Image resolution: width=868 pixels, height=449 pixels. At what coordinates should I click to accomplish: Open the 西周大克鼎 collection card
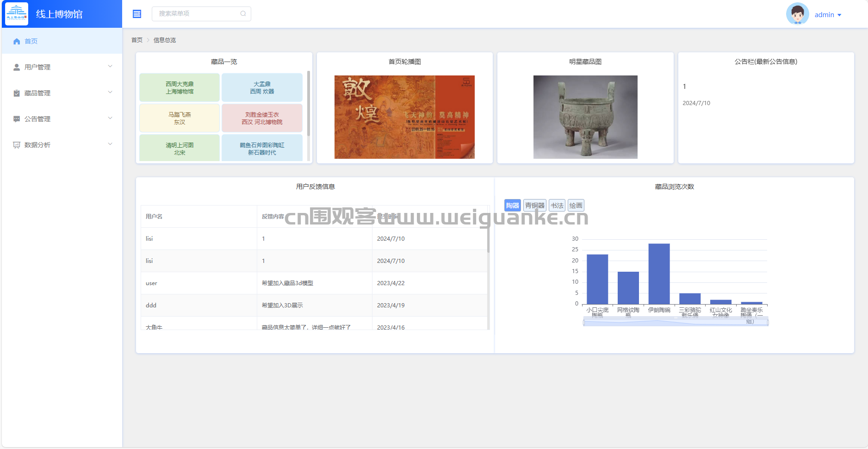[180, 87]
